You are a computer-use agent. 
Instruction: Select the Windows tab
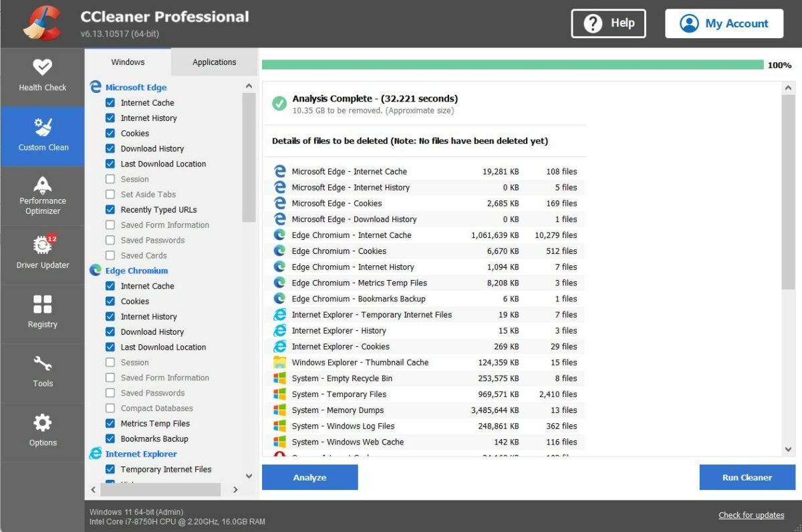click(127, 61)
